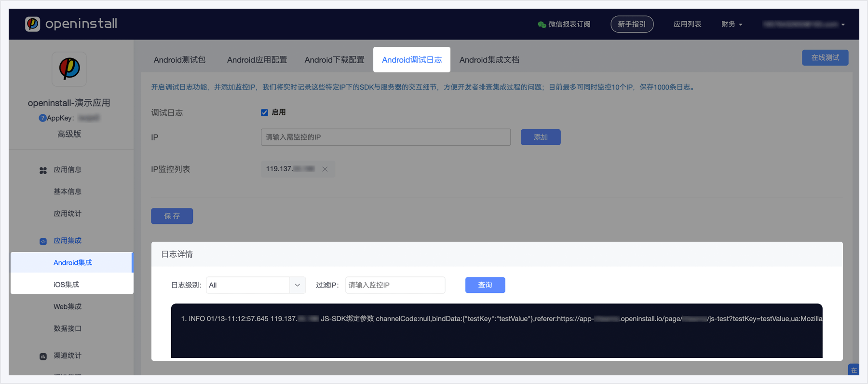The width and height of the screenshot is (868, 384).
Task: Click the demo app icon thumbnail
Action: 69,69
